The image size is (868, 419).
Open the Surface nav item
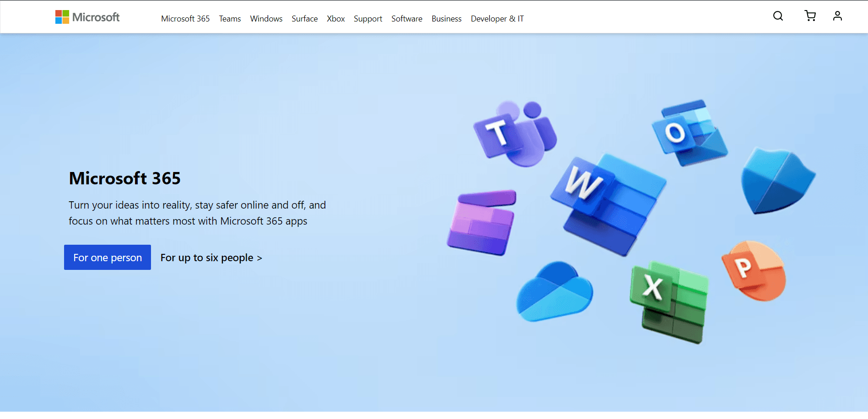305,19
